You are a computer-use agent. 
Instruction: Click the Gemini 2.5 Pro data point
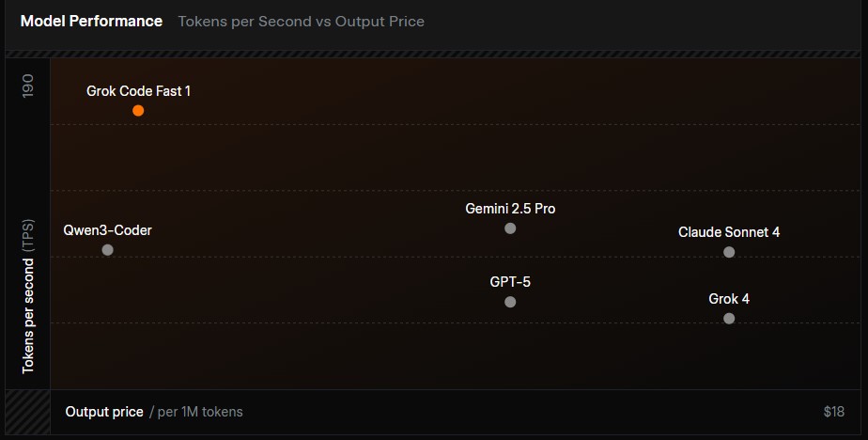click(x=510, y=228)
